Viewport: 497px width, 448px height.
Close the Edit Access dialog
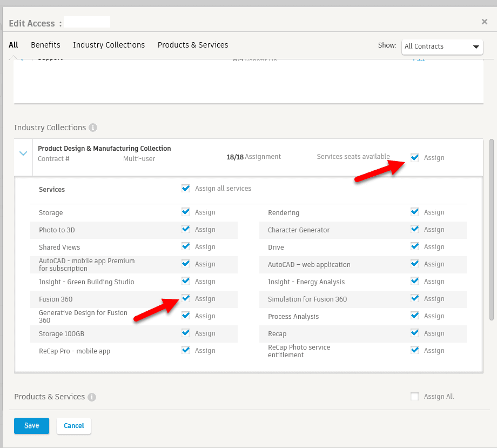pos(485,22)
